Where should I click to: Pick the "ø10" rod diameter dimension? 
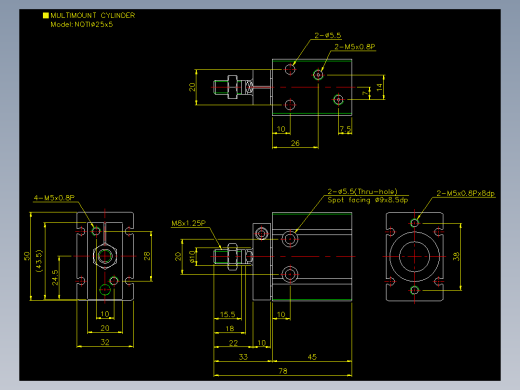192,257
